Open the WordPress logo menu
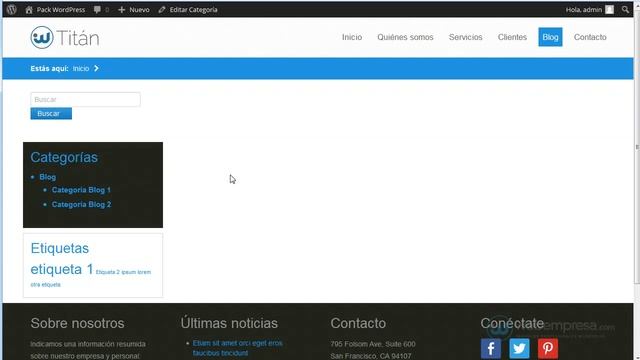 click(x=11, y=9)
